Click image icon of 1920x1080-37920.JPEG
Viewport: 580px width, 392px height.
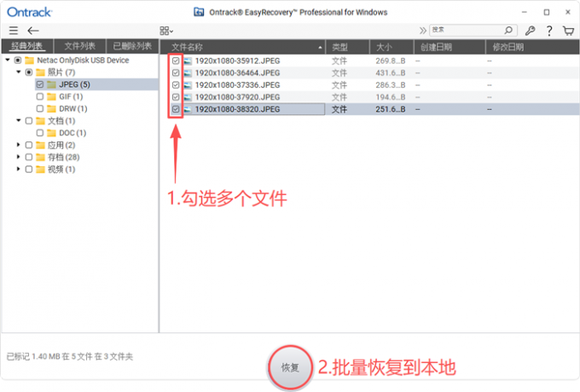pyautogui.click(x=188, y=97)
